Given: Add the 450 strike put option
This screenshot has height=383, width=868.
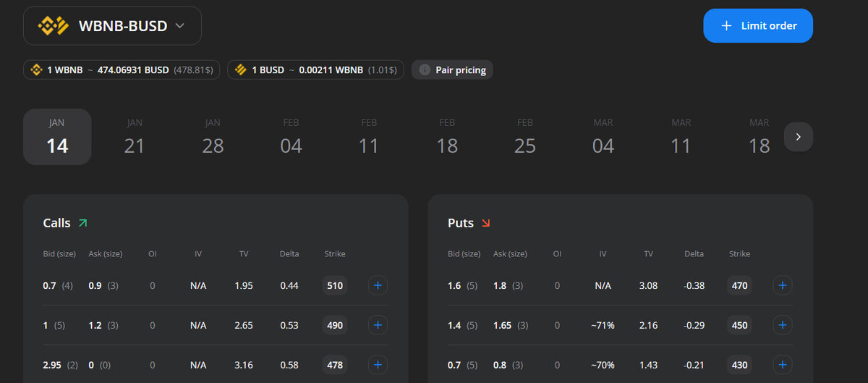Looking at the screenshot, I should pyautogui.click(x=782, y=325).
